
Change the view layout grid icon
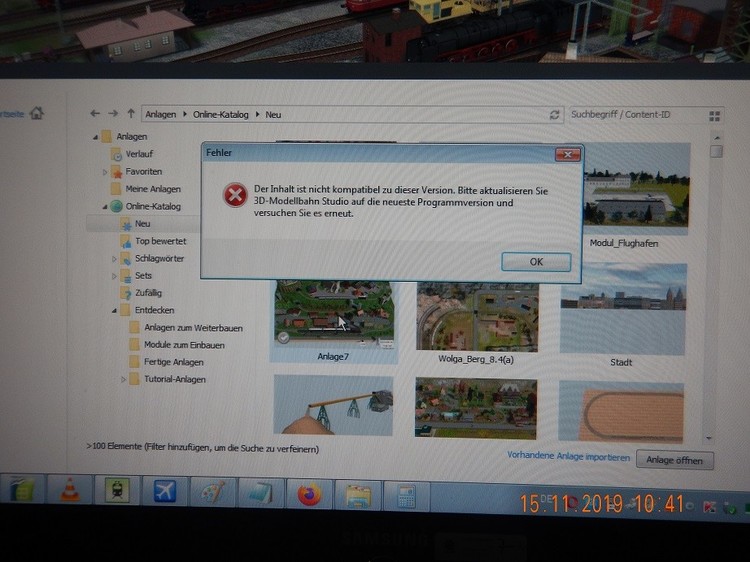point(715,116)
